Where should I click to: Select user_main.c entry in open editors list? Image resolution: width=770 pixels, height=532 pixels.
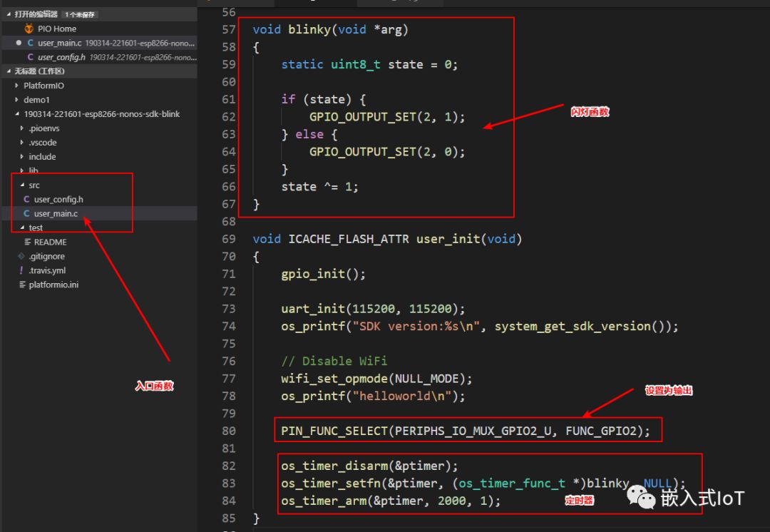point(59,43)
